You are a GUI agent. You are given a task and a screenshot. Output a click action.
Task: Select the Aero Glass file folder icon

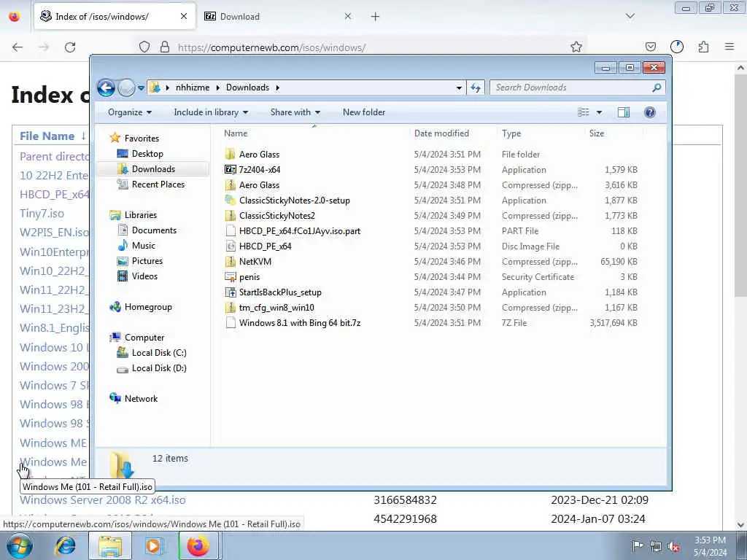(x=230, y=155)
